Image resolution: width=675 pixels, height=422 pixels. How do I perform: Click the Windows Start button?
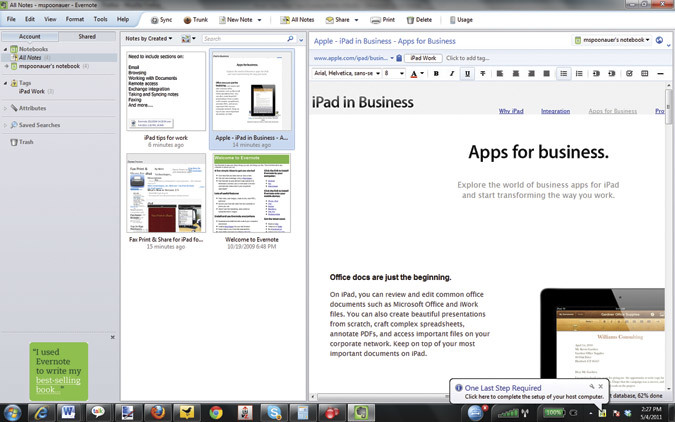(x=12, y=413)
